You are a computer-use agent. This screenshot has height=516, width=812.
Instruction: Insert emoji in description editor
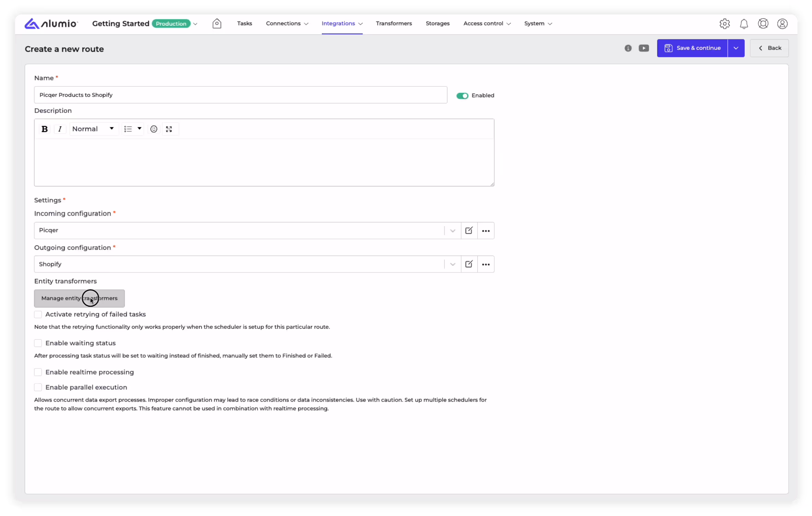(154, 129)
